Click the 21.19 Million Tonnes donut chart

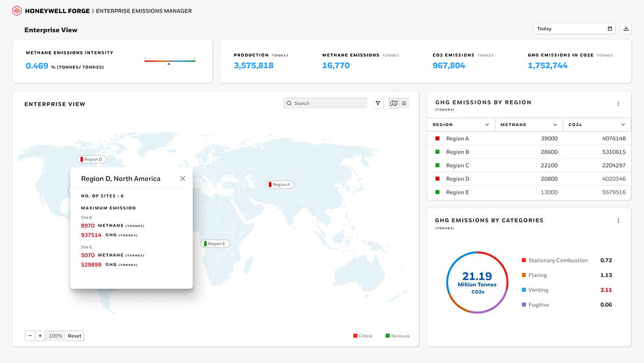tap(477, 282)
